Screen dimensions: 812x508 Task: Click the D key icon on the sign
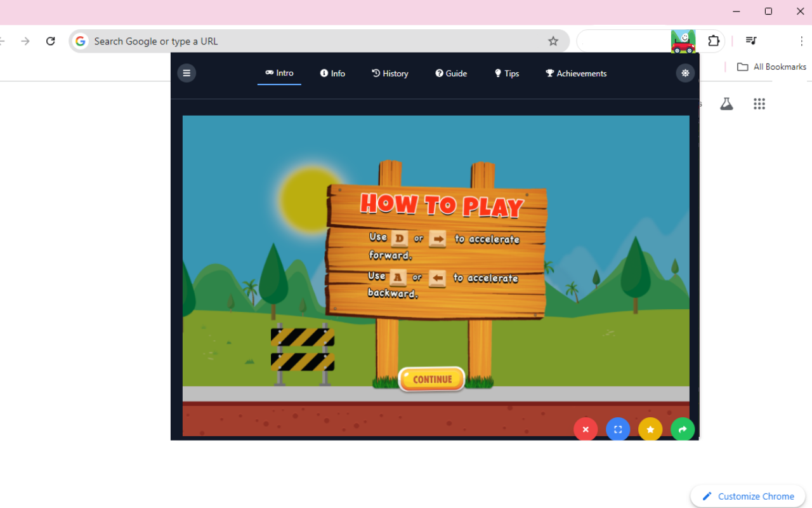pos(400,238)
